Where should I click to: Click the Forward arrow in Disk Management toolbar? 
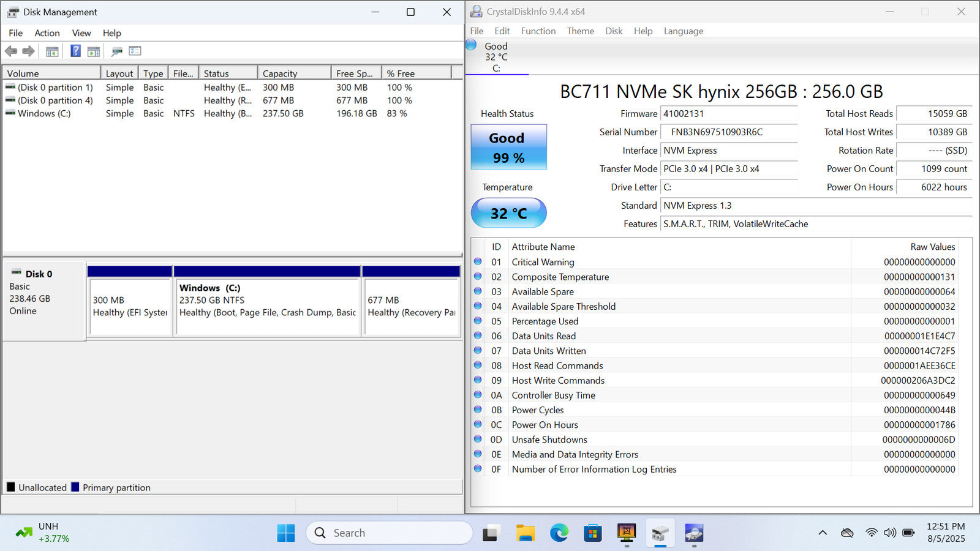(x=28, y=51)
